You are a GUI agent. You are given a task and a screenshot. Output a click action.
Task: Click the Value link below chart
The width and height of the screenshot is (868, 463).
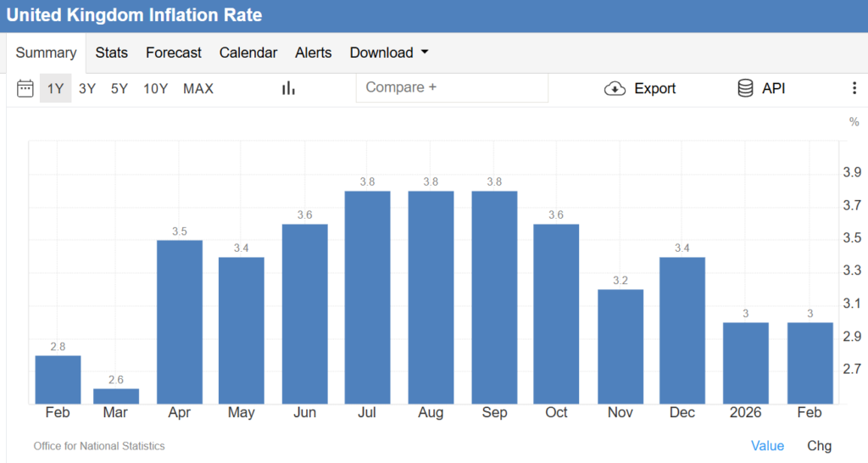pos(767,446)
